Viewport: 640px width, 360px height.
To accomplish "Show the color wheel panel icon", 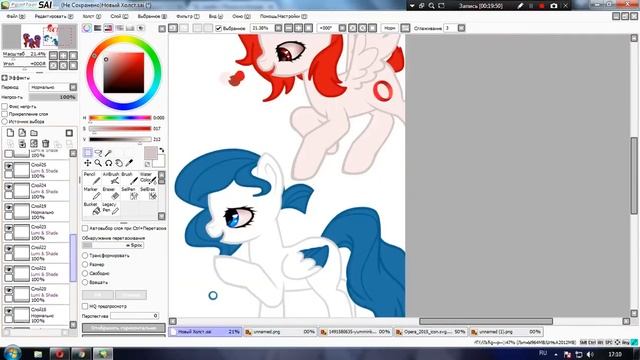I will (87, 28).
